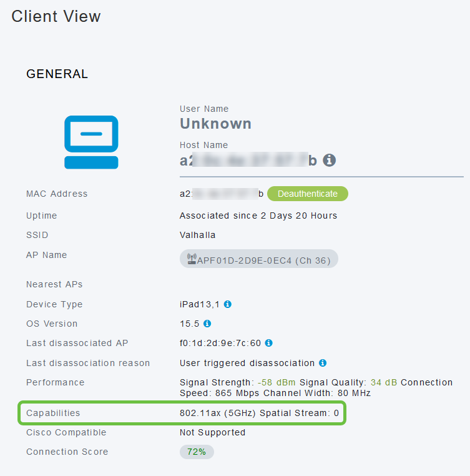The height and width of the screenshot is (476, 470).
Task: Open the host name info icon
Action: pyautogui.click(x=329, y=160)
